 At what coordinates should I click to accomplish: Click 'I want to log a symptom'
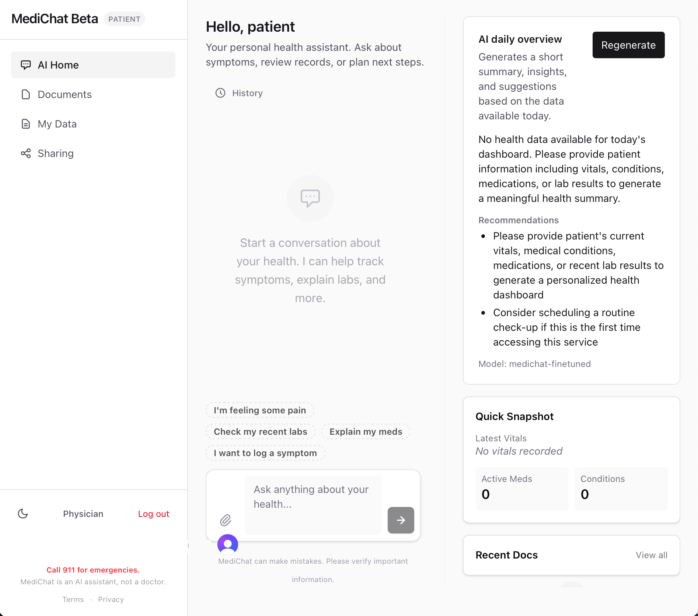click(265, 453)
